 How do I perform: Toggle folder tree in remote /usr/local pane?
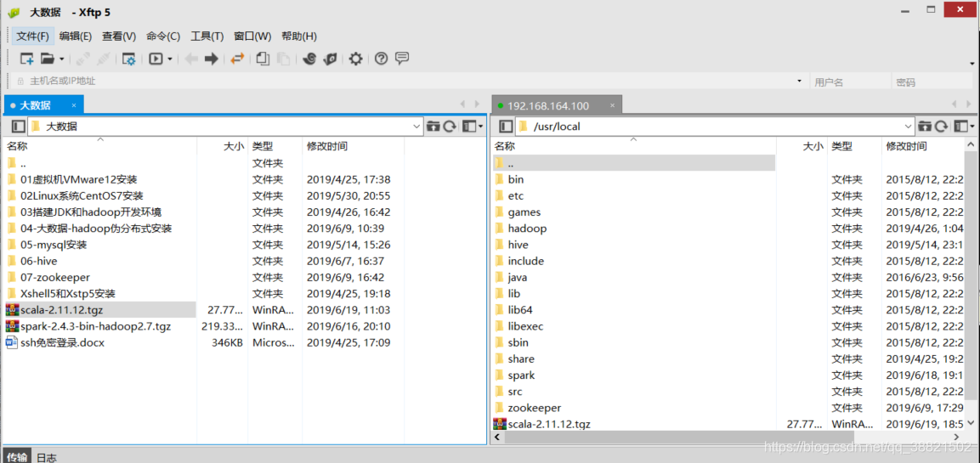click(506, 127)
